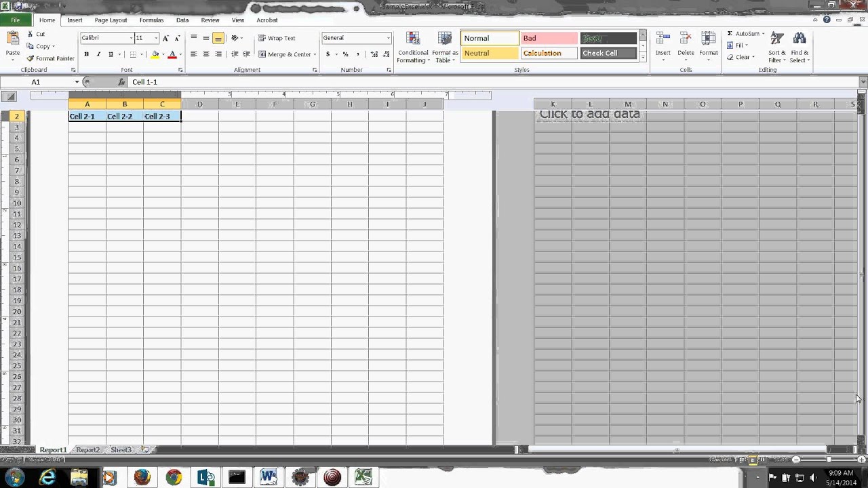Select cell containing Cell 2-2
Image resolution: width=868 pixels, height=488 pixels.
[x=125, y=117]
